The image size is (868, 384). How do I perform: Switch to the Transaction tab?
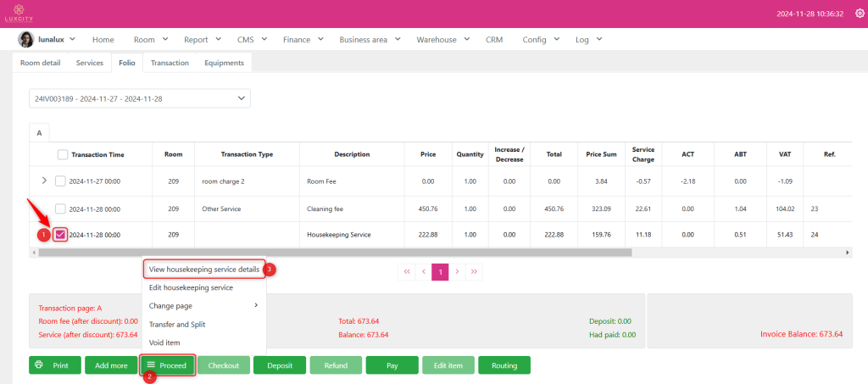point(170,63)
